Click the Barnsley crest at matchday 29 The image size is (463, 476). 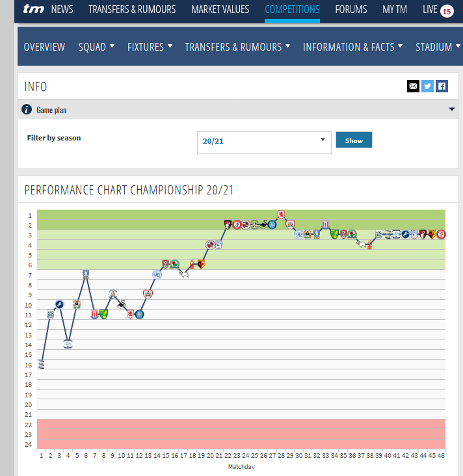(290, 224)
